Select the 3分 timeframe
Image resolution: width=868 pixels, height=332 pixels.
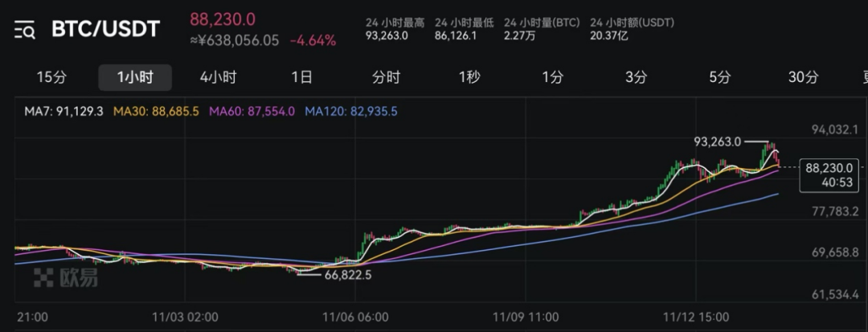[636, 77]
